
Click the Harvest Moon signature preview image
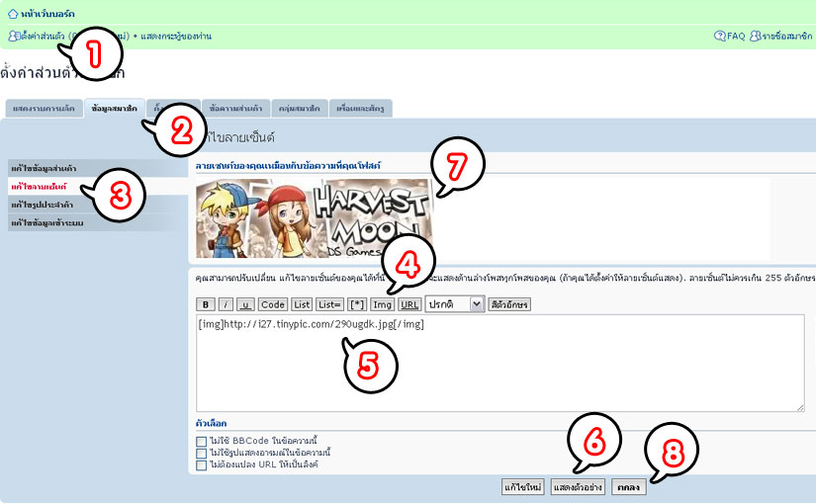pyautogui.click(x=315, y=218)
